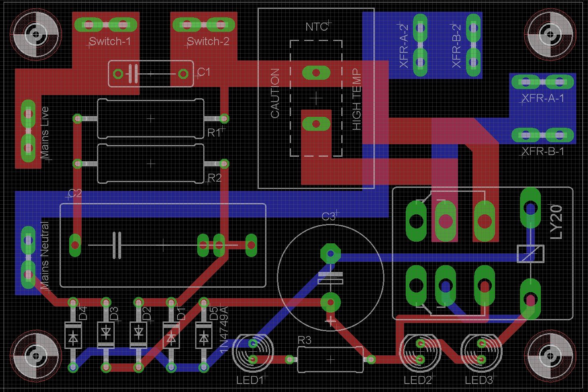The width and height of the screenshot is (588, 392).
Task: Click the lower NTC pad
Action: point(316,124)
